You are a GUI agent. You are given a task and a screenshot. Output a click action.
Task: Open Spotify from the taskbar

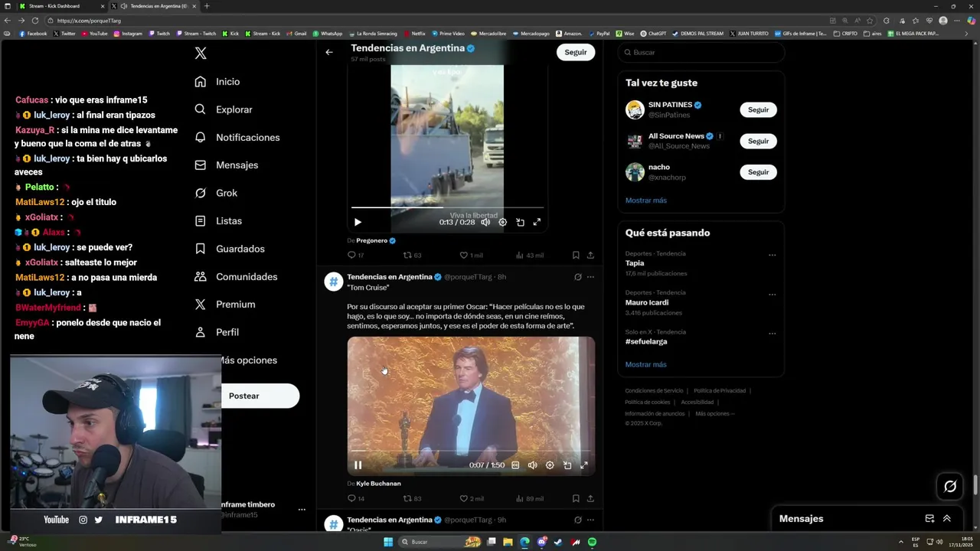(593, 542)
